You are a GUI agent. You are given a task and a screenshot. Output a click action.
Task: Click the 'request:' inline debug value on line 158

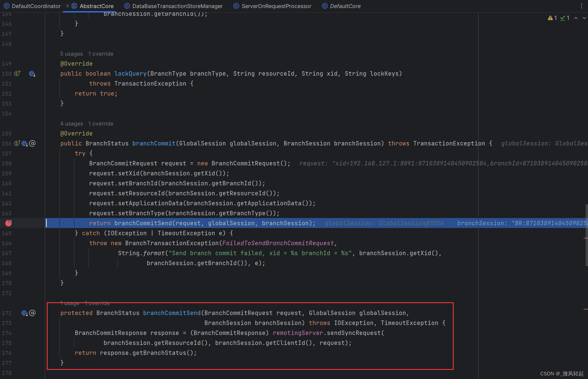[443, 163]
